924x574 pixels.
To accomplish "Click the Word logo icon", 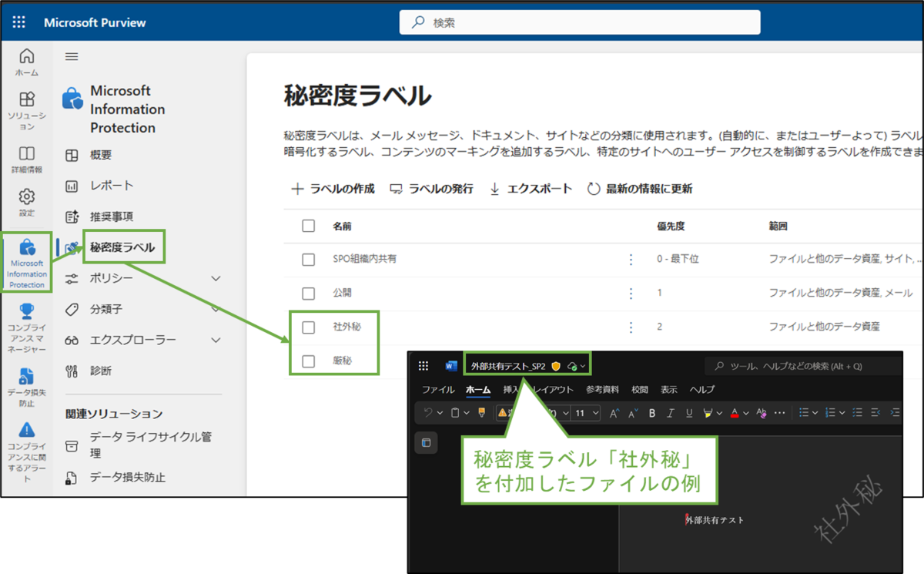I will pos(451,366).
